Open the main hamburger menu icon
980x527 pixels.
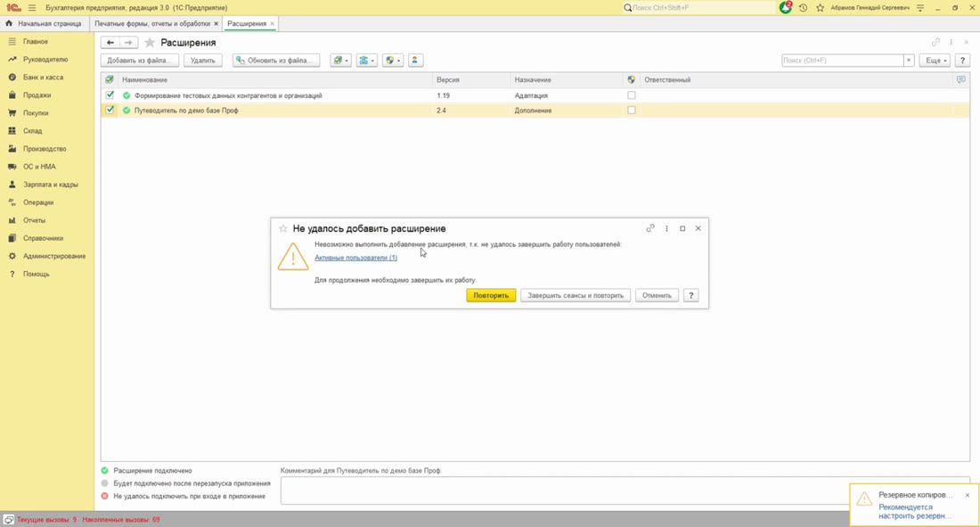32,7
